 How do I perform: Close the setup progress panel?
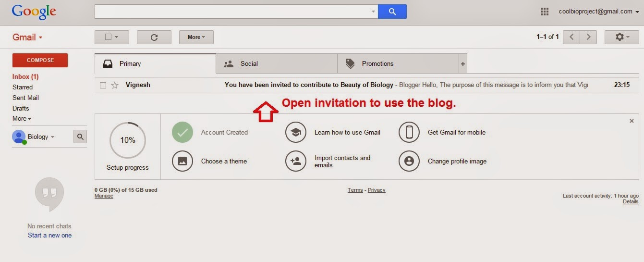[x=632, y=121]
